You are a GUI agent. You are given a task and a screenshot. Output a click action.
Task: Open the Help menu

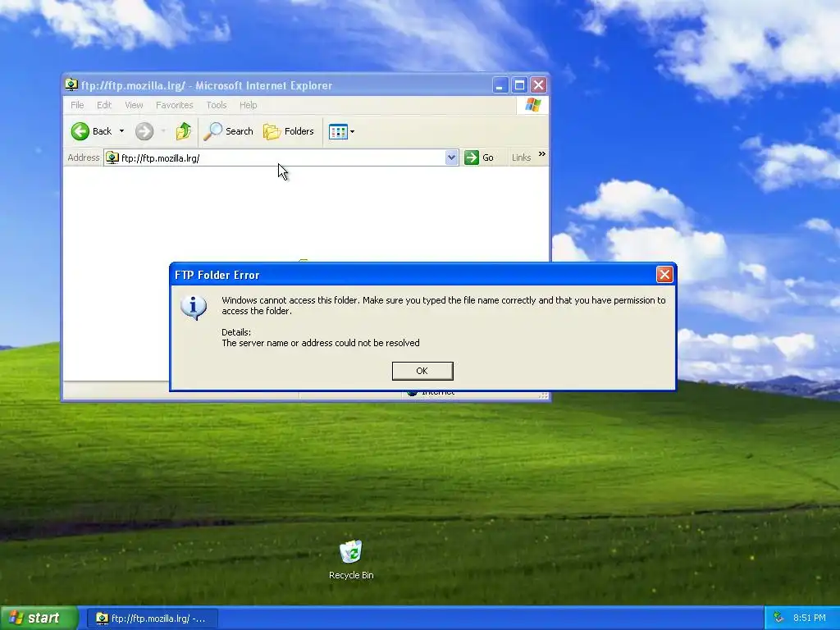point(248,105)
